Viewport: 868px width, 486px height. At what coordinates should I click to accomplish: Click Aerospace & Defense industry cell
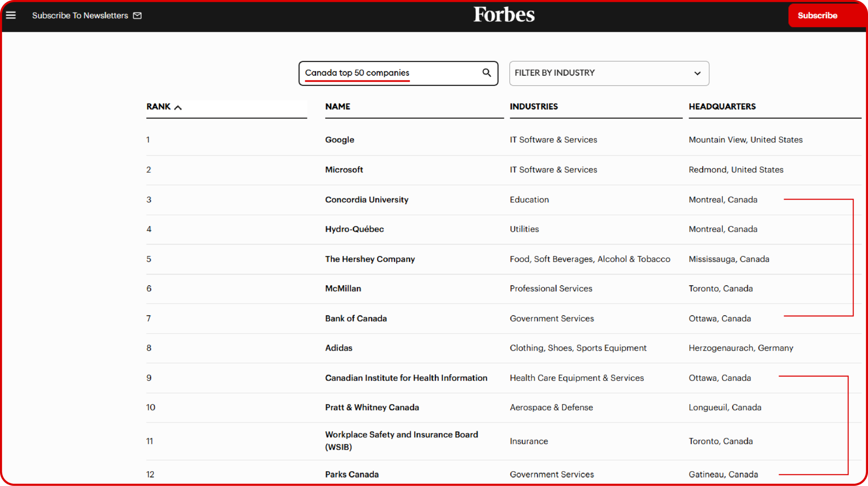pyautogui.click(x=551, y=408)
